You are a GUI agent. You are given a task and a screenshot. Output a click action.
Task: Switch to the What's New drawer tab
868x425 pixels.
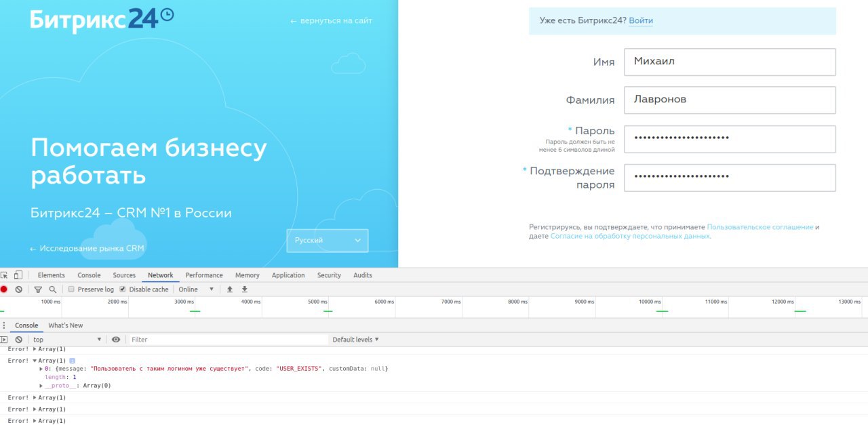coord(66,325)
